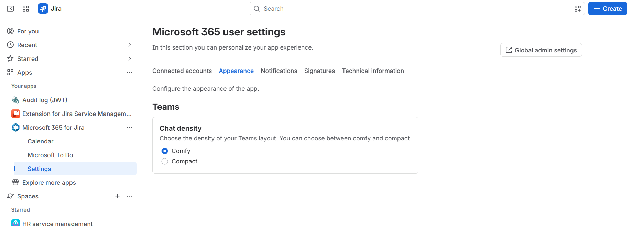The width and height of the screenshot is (644, 226).
Task: Add a new space with plus icon
Action: click(117, 196)
